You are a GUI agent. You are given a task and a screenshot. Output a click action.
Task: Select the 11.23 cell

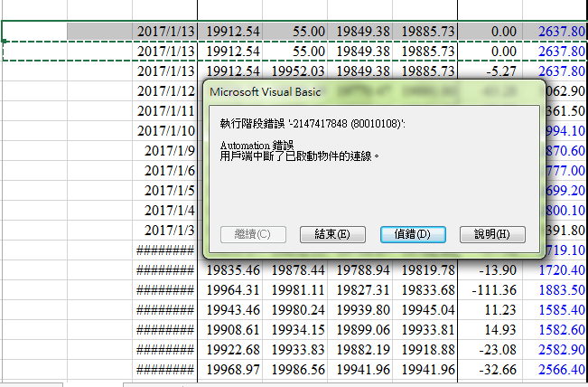click(490, 309)
